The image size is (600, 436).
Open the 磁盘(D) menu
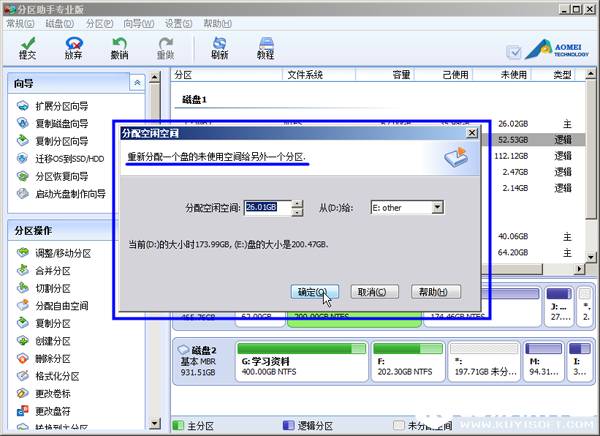tap(62, 22)
